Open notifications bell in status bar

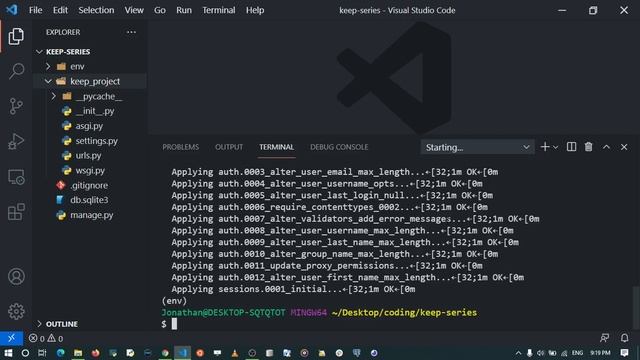pyautogui.click(x=624, y=338)
